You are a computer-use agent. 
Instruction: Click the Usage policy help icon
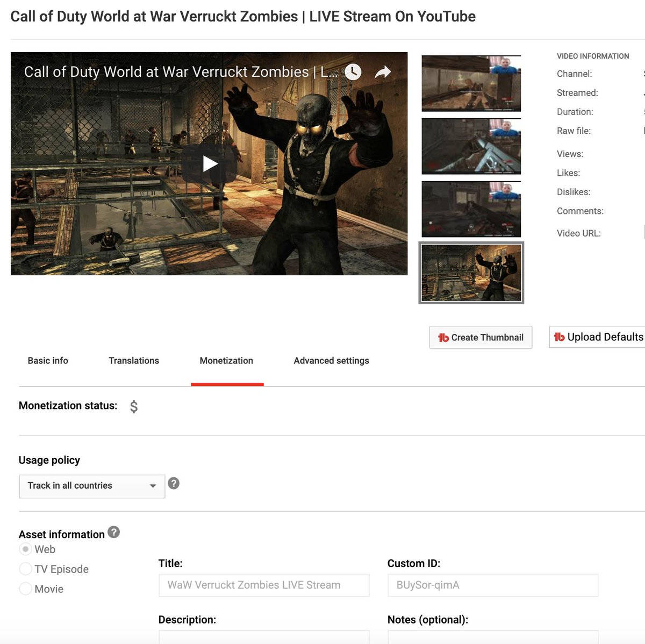[174, 483]
